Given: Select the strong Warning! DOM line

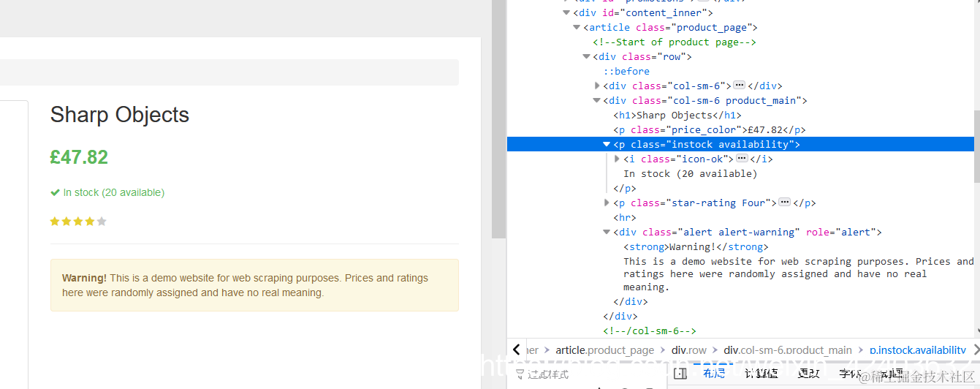Looking at the screenshot, I should pos(696,246).
